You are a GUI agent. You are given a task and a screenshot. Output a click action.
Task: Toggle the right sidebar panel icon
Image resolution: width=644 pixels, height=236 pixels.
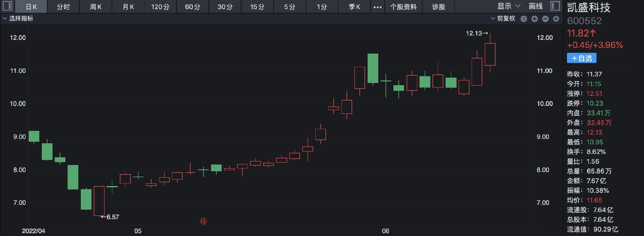555,6
